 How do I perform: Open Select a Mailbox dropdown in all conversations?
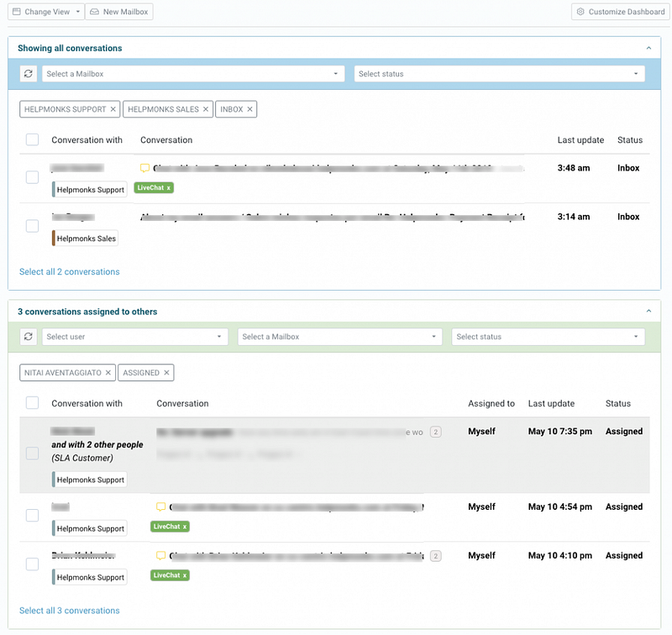[193, 74]
